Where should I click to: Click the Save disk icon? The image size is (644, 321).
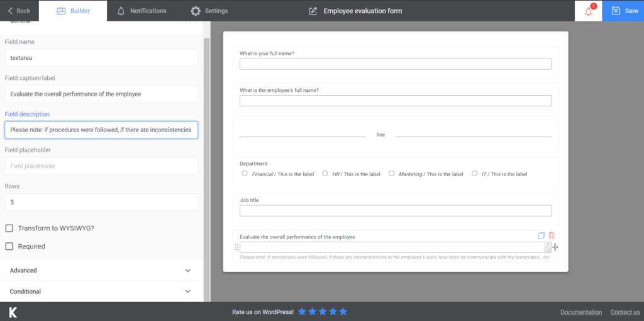(x=616, y=11)
